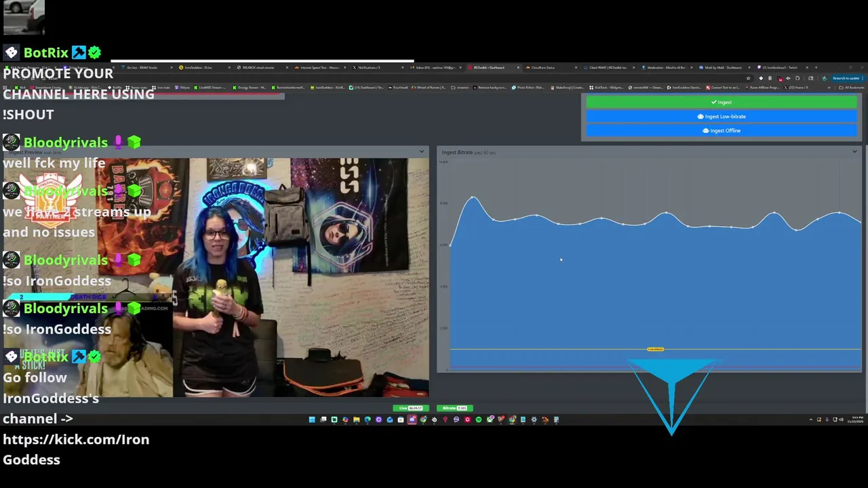868x488 pixels.
Task: Collapse the Ingest Preview panel chevron
Action: 422,152
